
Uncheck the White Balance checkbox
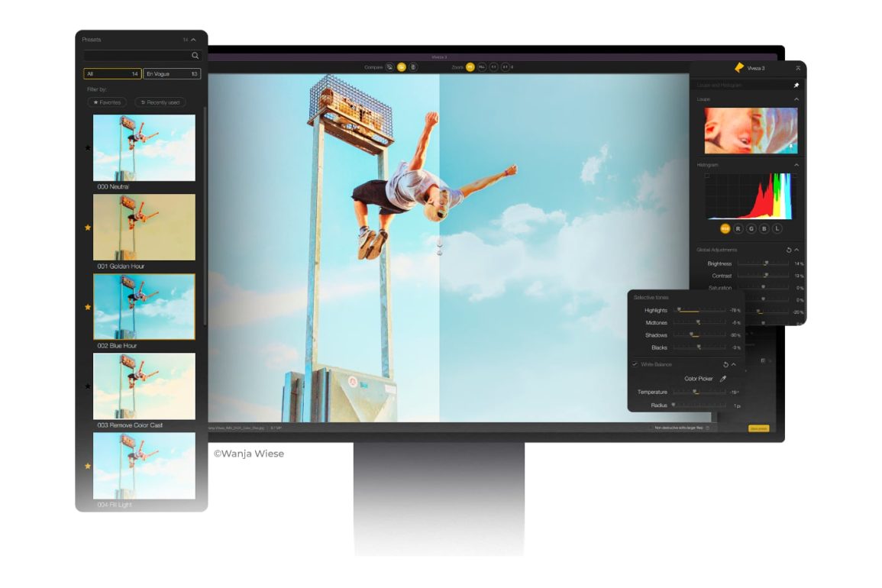pos(635,364)
